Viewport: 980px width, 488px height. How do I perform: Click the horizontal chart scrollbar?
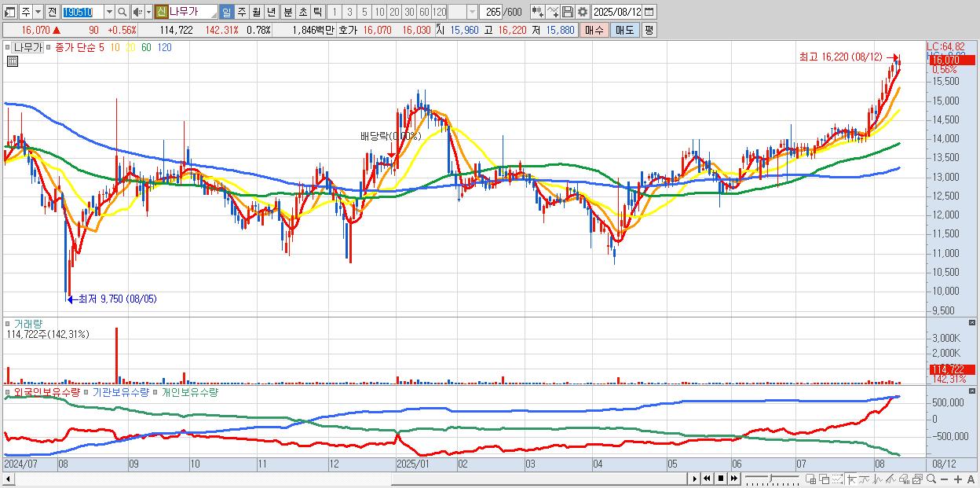tap(344, 479)
